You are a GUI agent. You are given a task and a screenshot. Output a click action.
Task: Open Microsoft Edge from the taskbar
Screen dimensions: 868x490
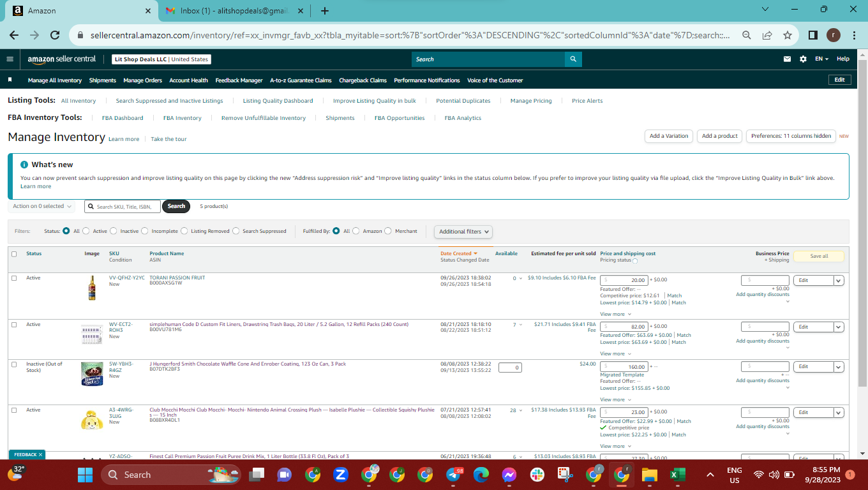click(481, 475)
